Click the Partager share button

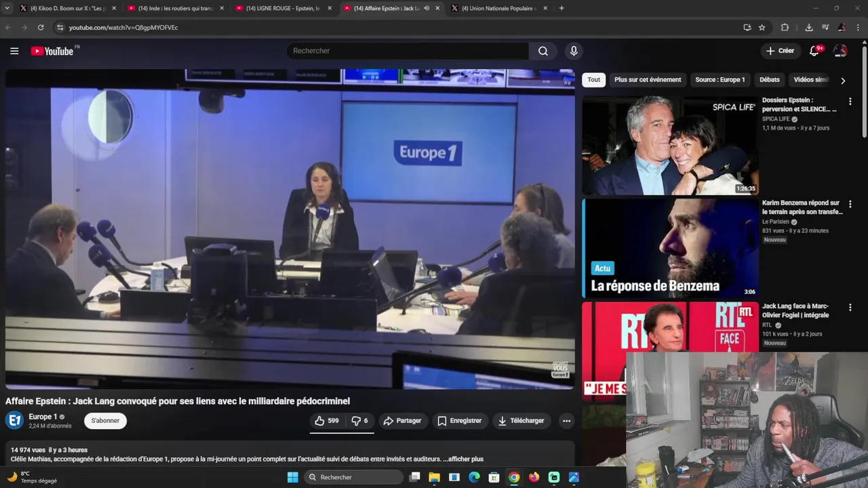[403, 421]
